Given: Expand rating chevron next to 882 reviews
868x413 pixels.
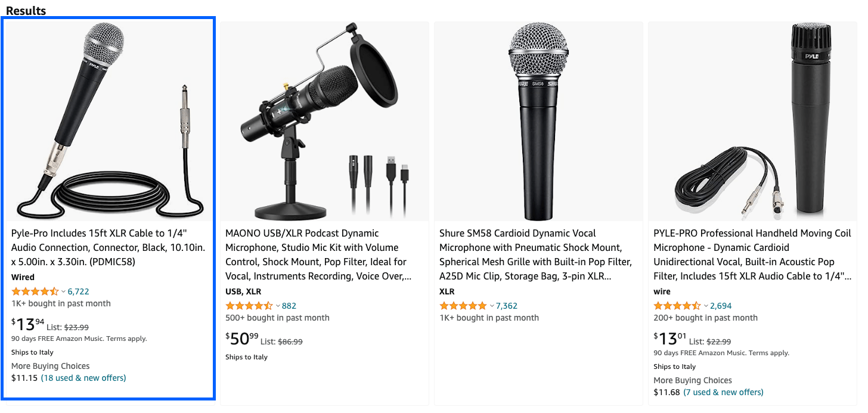Looking at the screenshot, I should click(277, 306).
